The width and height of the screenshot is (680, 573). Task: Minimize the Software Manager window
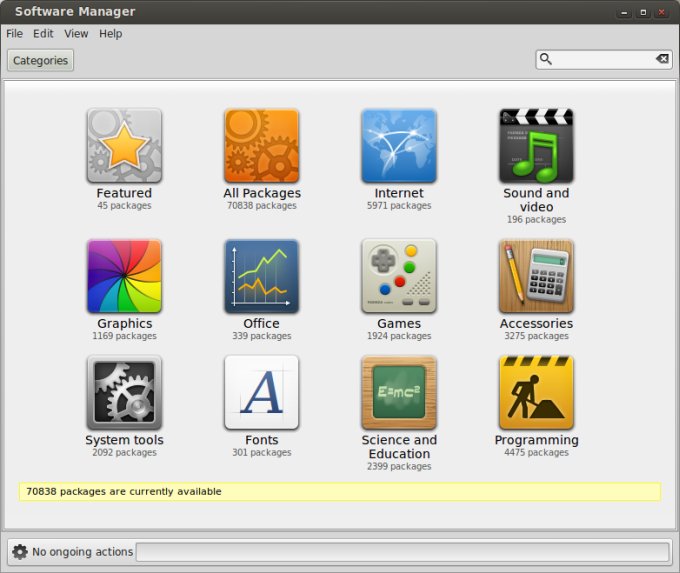pos(624,13)
